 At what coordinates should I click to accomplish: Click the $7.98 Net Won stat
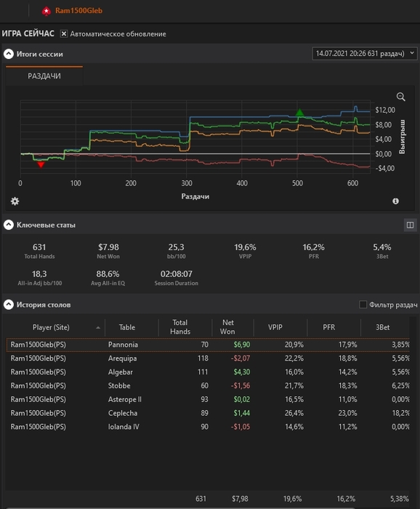[x=108, y=247]
